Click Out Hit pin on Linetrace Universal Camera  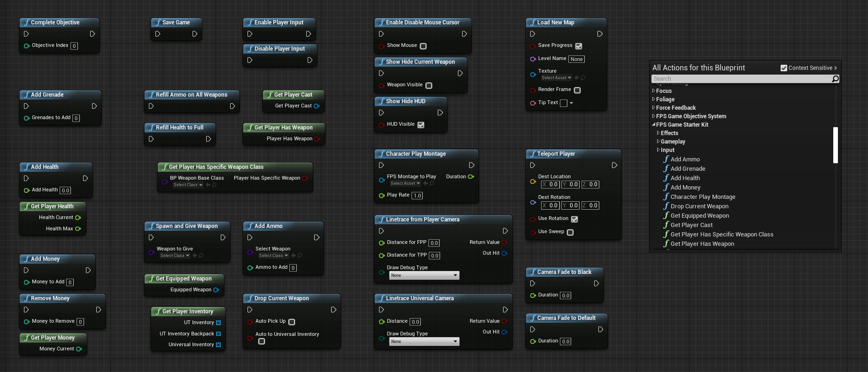pyautogui.click(x=504, y=332)
